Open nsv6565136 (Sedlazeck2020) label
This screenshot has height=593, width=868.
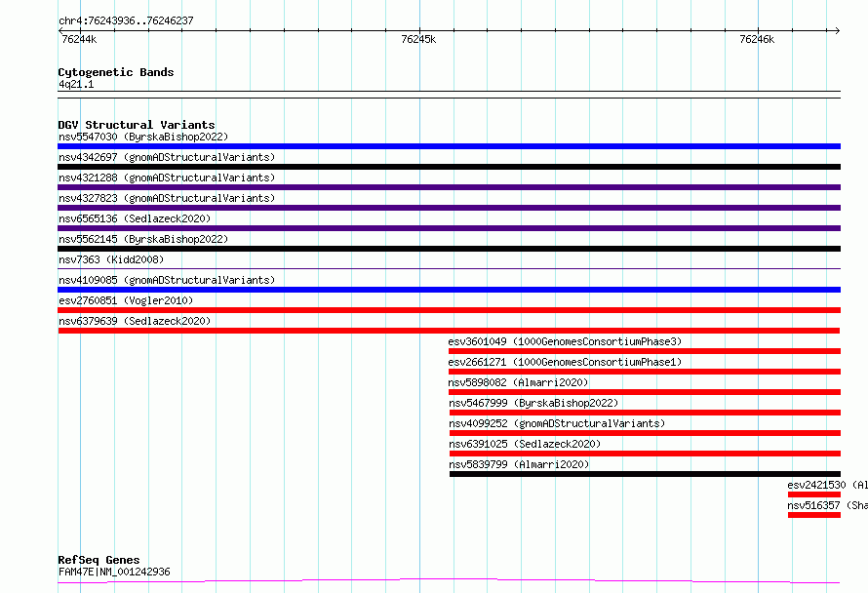point(135,218)
